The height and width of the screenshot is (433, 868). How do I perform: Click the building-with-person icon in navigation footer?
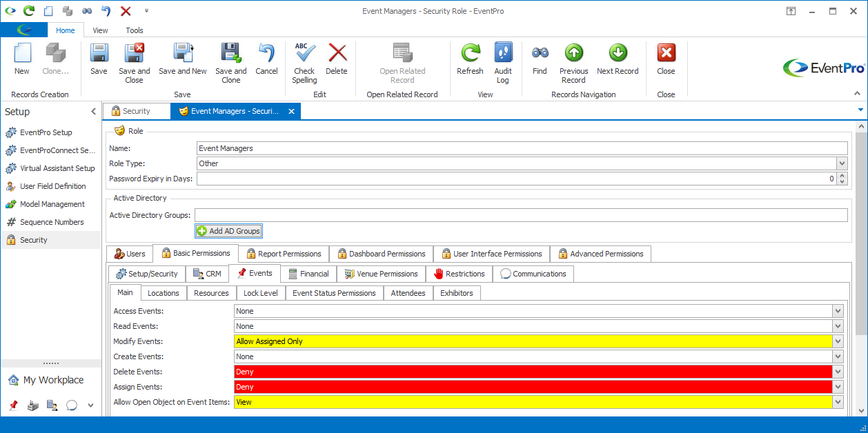tap(52, 405)
